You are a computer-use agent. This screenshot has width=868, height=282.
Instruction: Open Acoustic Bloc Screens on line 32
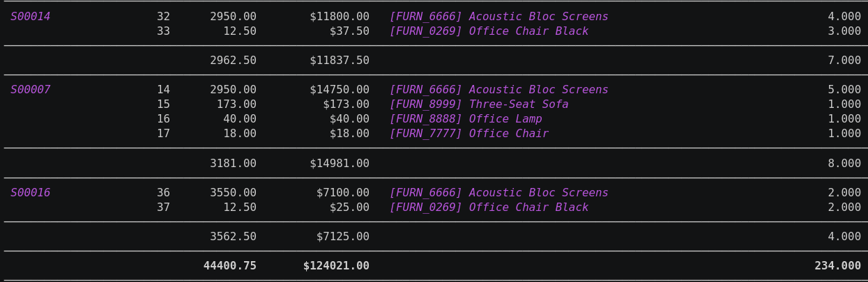(x=498, y=17)
